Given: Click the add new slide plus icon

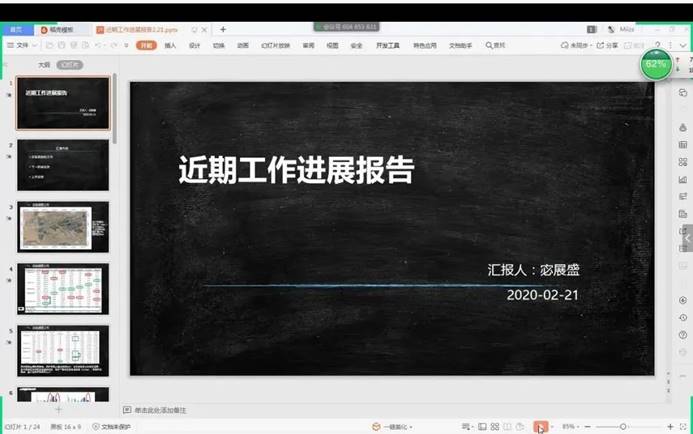Looking at the screenshot, I should (x=58, y=409).
